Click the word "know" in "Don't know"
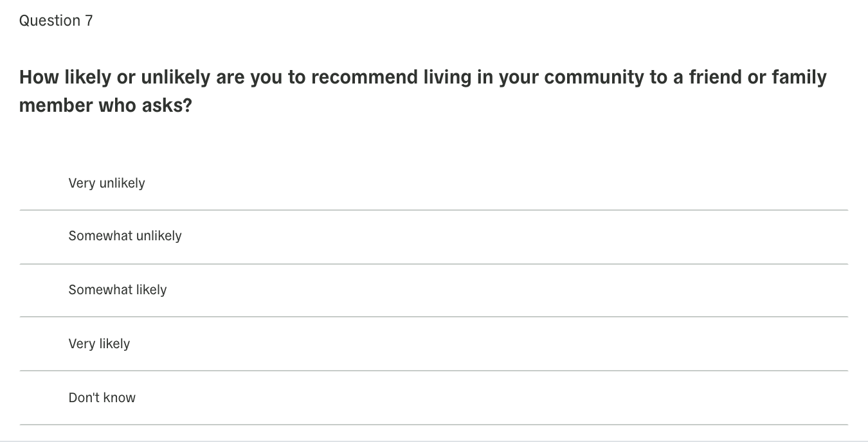Image resolution: width=868 pixels, height=442 pixels. point(119,398)
